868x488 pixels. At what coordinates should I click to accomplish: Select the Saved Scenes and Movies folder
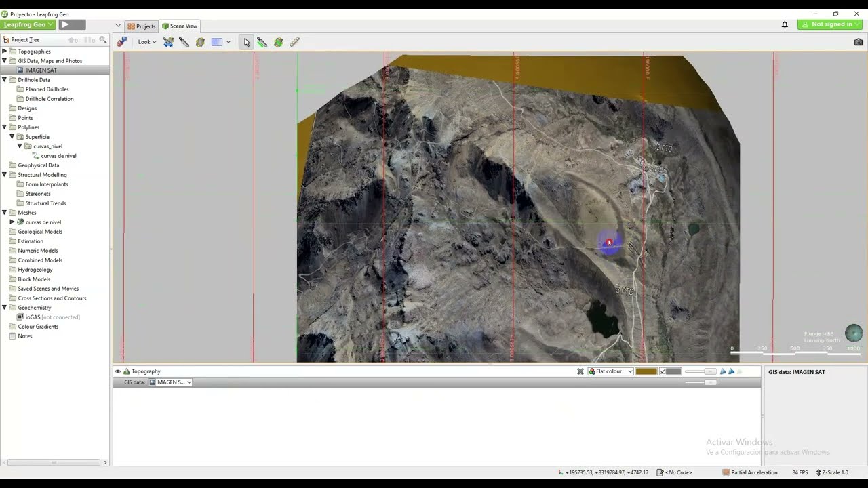48,289
